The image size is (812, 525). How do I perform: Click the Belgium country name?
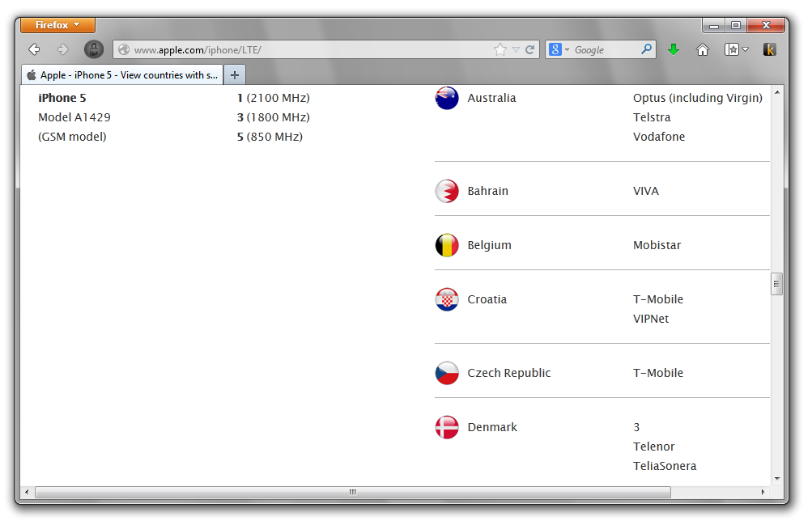(x=489, y=245)
